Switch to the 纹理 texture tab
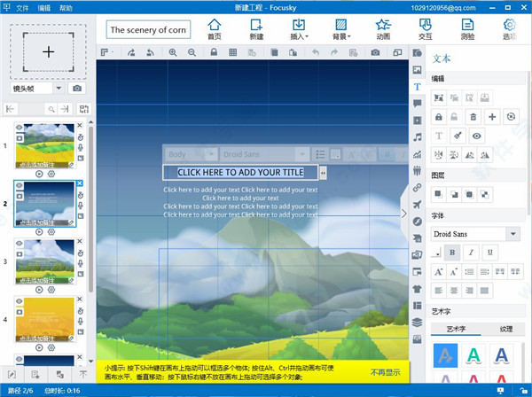This screenshot has height=397, width=532. (x=505, y=329)
